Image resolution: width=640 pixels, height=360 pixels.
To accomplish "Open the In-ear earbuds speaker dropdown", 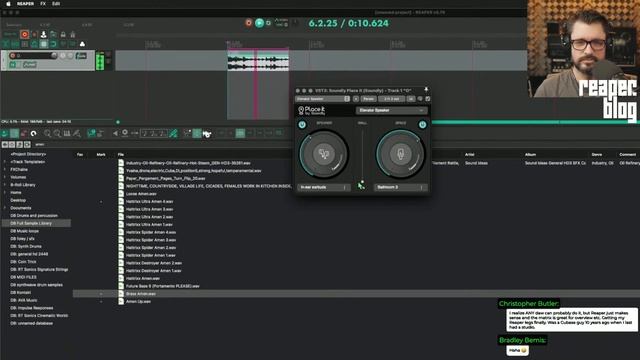I will pos(323,187).
